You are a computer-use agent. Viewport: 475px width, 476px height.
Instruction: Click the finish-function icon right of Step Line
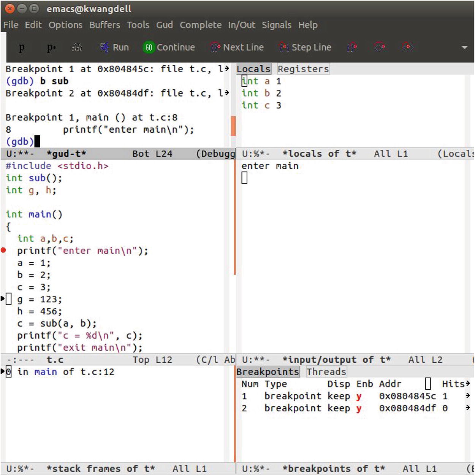tap(352, 47)
